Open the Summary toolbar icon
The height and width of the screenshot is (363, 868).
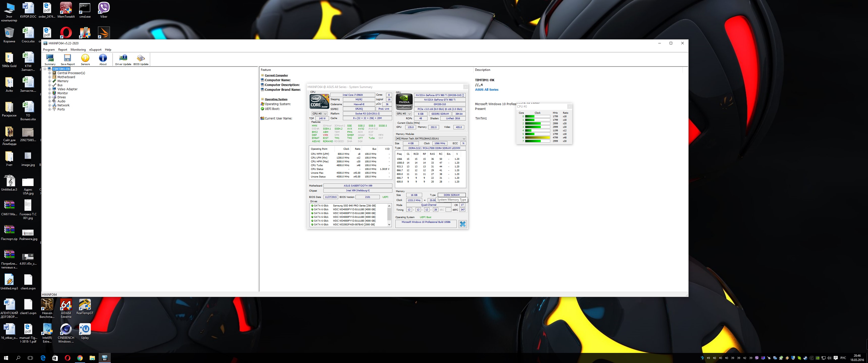50,58
